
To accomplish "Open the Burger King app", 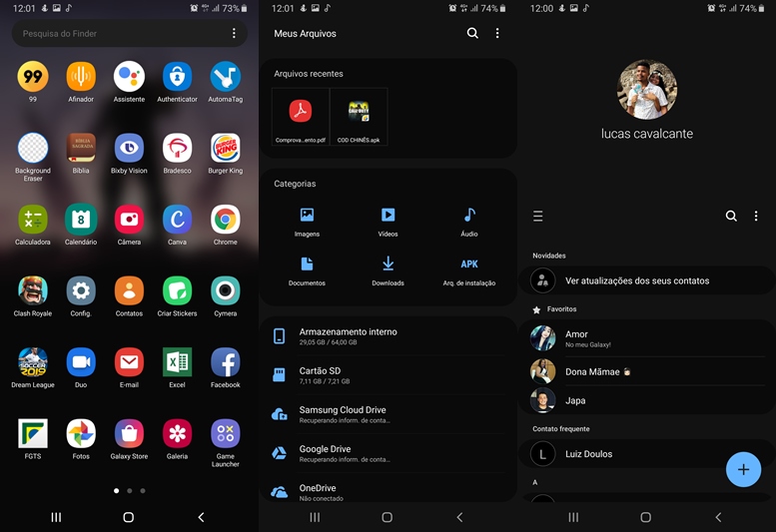I will coord(225,148).
